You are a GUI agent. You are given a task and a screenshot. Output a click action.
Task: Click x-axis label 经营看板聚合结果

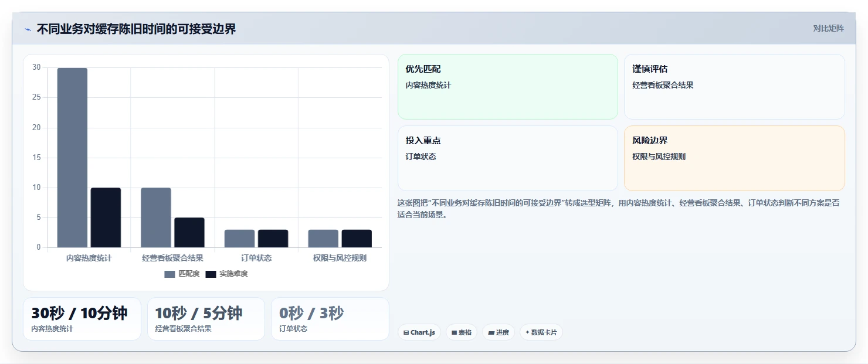(x=172, y=258)
